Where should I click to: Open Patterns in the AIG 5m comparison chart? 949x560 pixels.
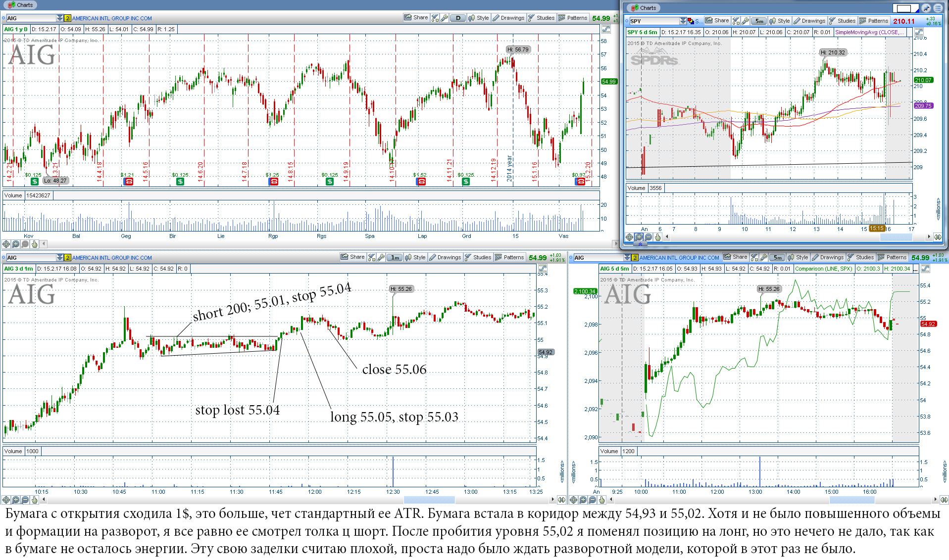point(892,257)
